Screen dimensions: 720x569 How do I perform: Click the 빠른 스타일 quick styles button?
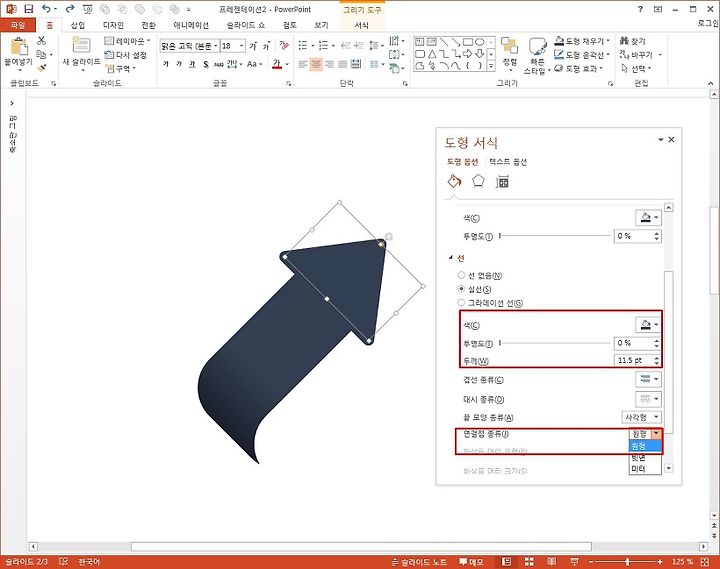coord(537,55)
